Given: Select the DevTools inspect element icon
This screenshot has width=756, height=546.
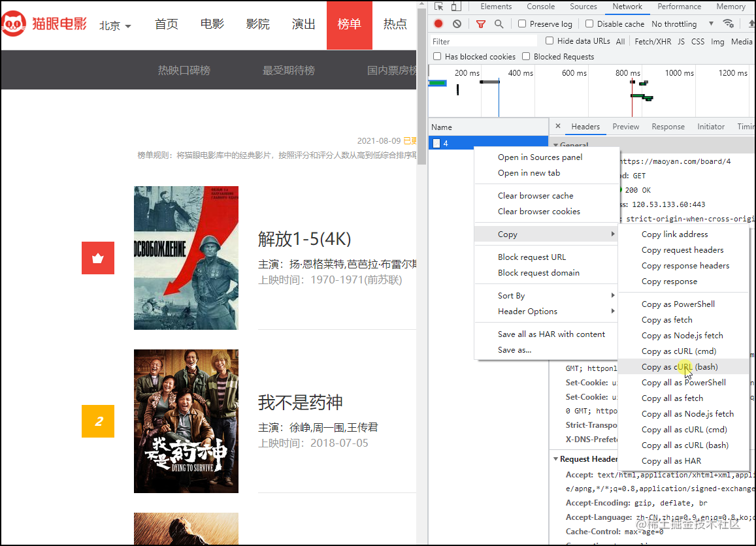Looking at the screenshot, I should [x=438, y=7].
